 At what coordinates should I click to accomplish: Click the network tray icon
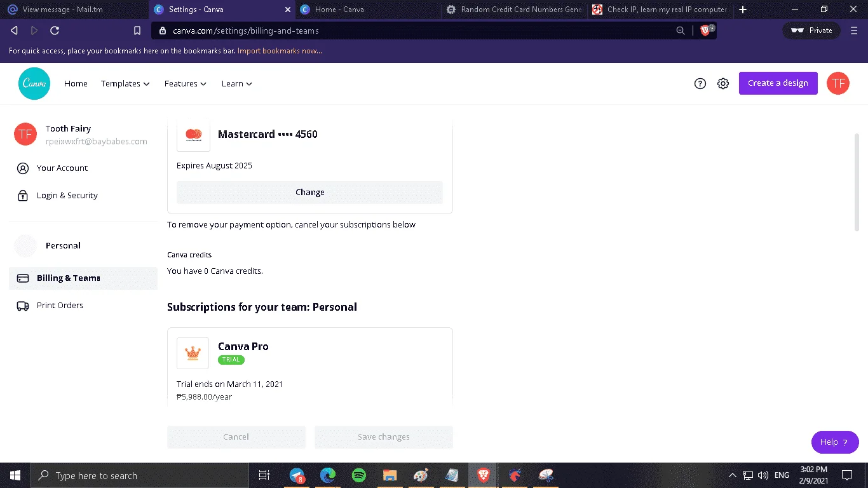pos(748,475)
